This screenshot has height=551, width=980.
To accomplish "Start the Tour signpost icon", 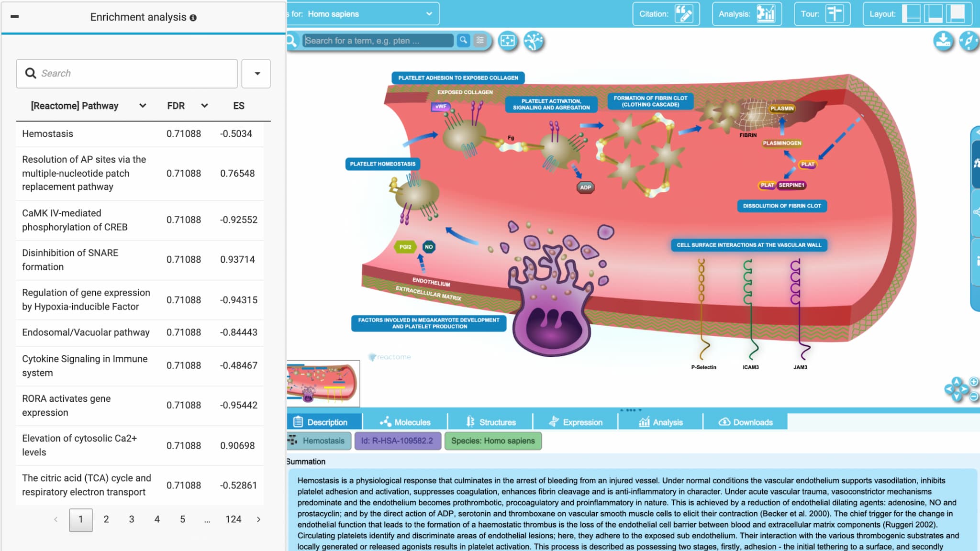I will pyautogui.click(x=835, y=14).
